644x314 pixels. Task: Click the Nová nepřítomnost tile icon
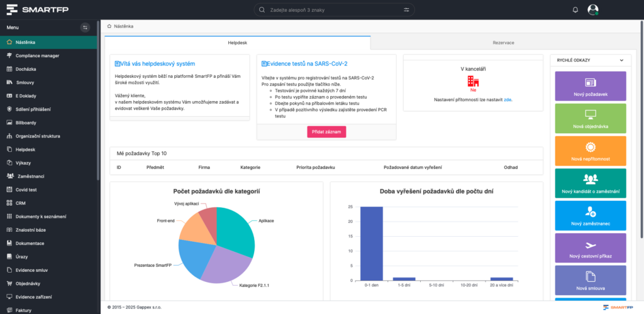point(590,147)
